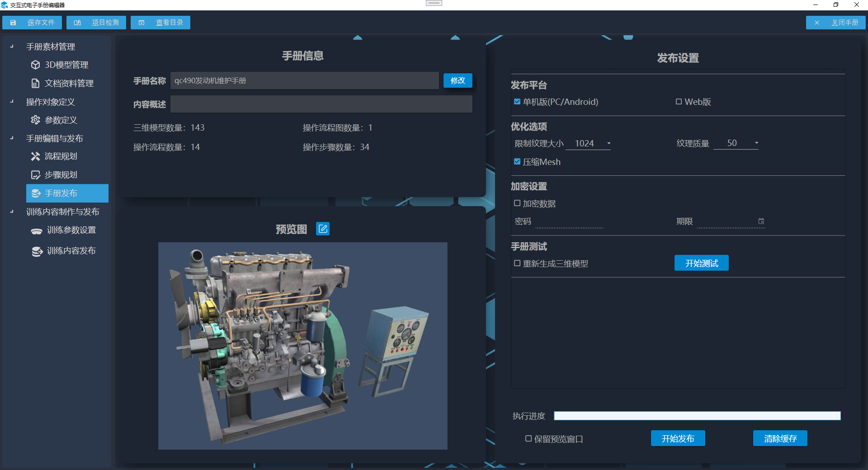
Task: Click the 步骤规划 icon in sidebar
Action: (x=35, y=175)
